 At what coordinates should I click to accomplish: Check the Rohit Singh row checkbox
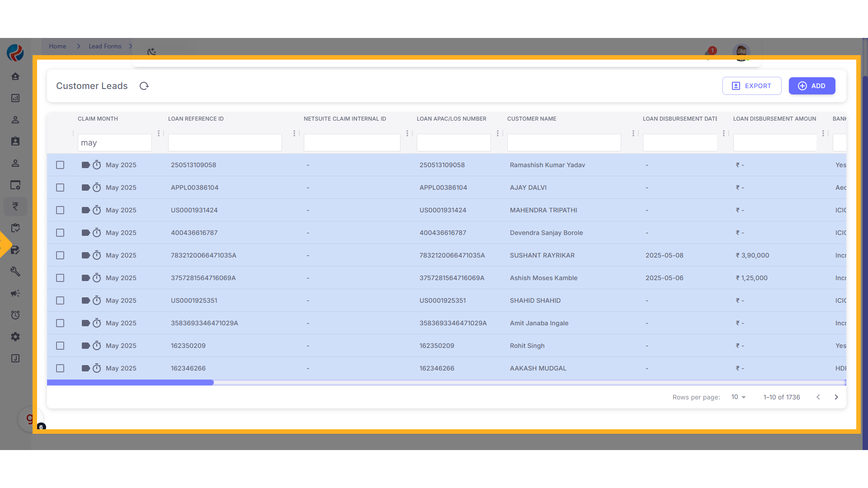pyautogui.click(x=60, y=346)
